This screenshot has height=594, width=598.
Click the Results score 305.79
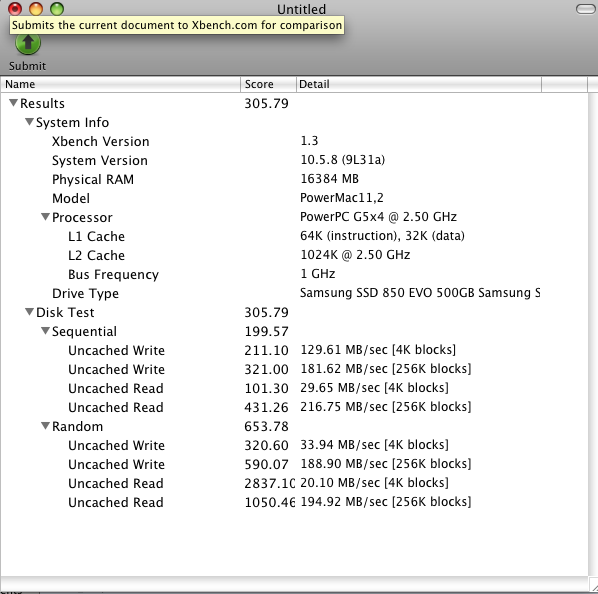(266, 103)
